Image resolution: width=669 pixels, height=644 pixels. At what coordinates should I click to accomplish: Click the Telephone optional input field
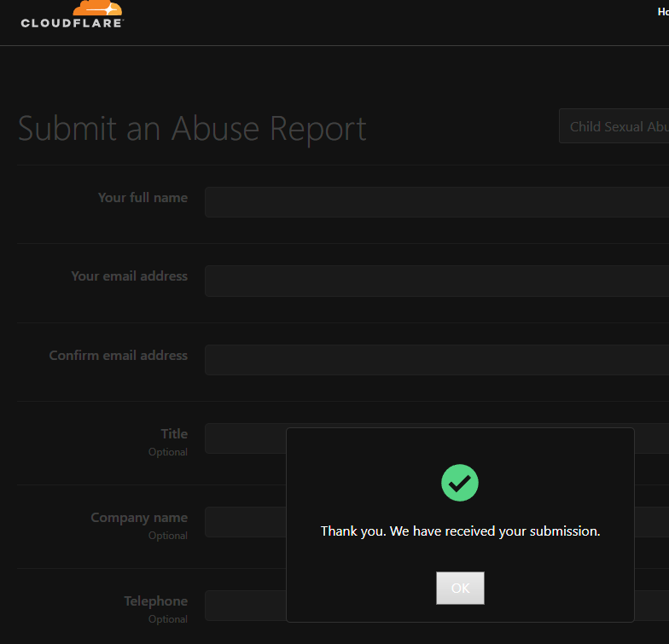(x=246, y=606)
